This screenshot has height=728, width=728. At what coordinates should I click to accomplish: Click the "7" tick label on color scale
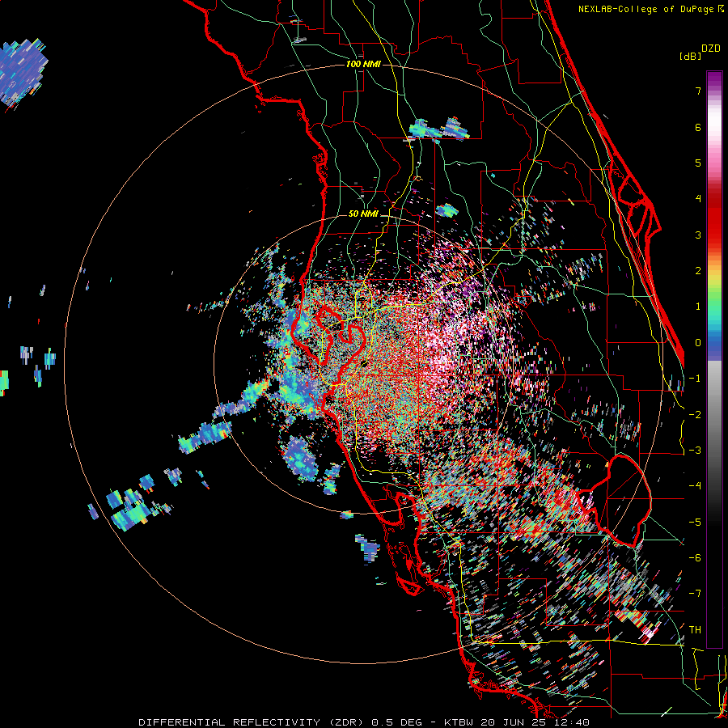click(x=698, y=91)
